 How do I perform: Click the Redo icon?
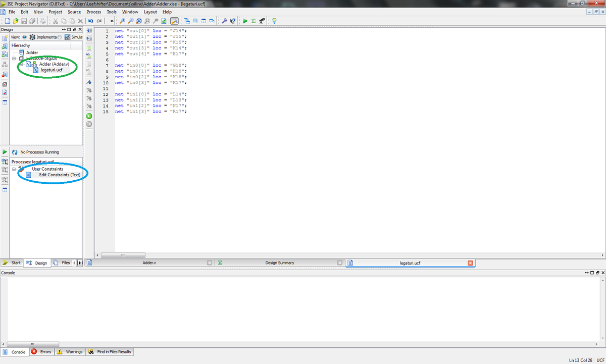[x=99, y=21]
